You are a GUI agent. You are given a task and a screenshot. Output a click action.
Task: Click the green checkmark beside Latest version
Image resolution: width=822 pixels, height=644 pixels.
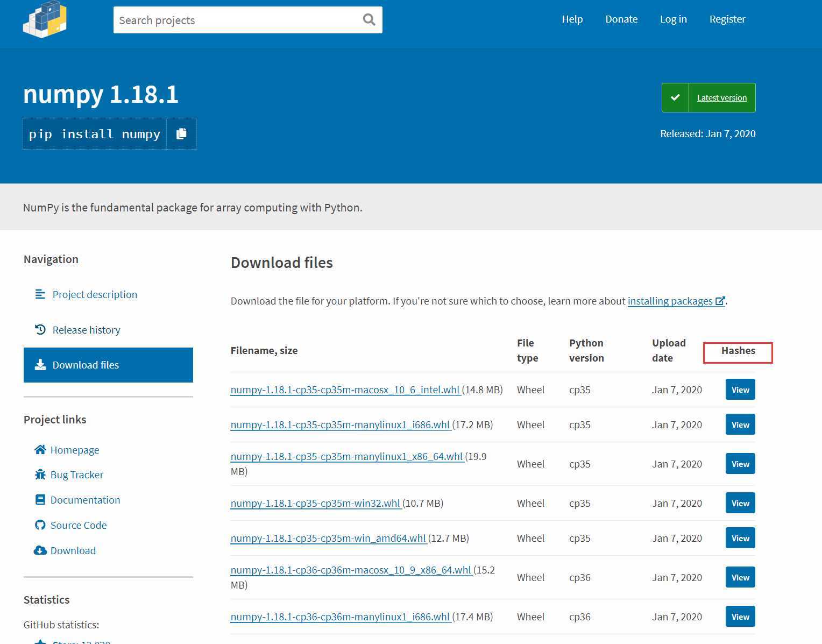coord(675,97)
